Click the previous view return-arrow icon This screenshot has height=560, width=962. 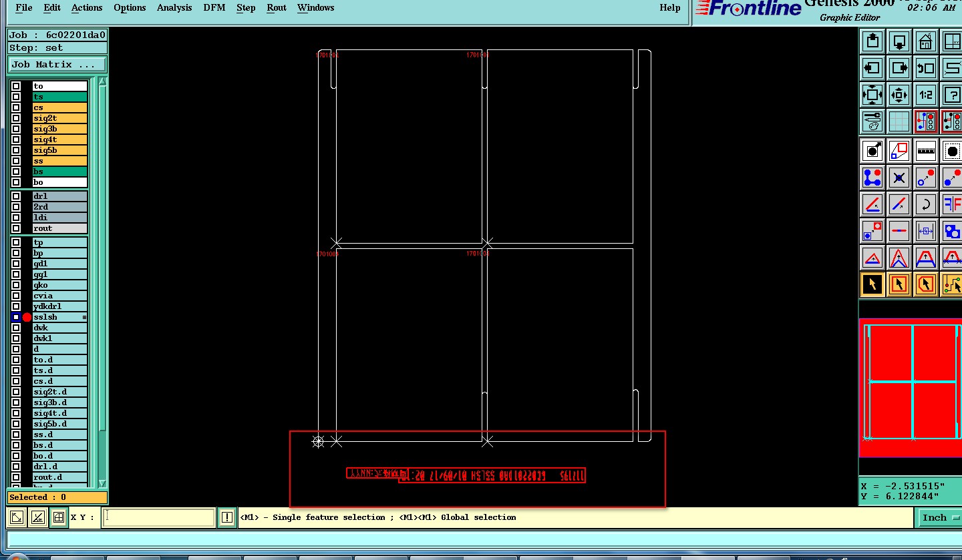click(x=925, y=68)
